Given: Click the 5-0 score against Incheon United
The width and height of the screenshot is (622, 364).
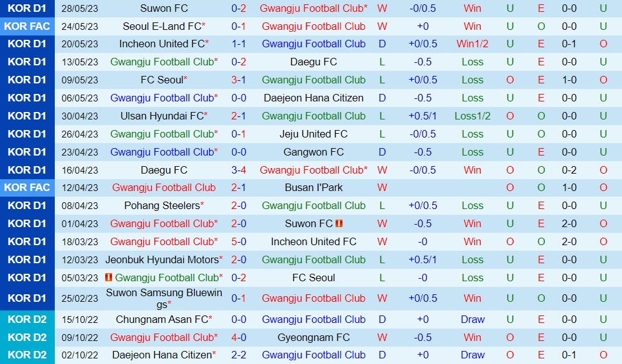Looking at the screenshot, I should point(238,241).
